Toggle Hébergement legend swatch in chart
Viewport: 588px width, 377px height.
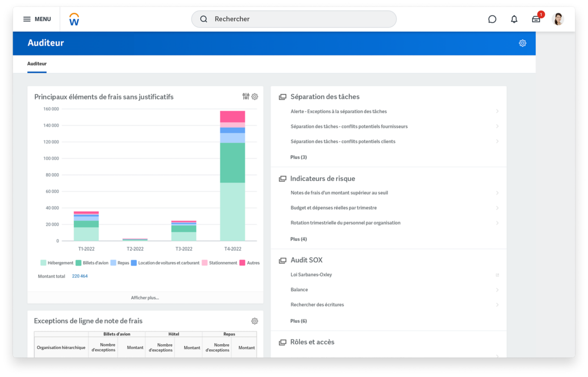(x=44, y=263)
